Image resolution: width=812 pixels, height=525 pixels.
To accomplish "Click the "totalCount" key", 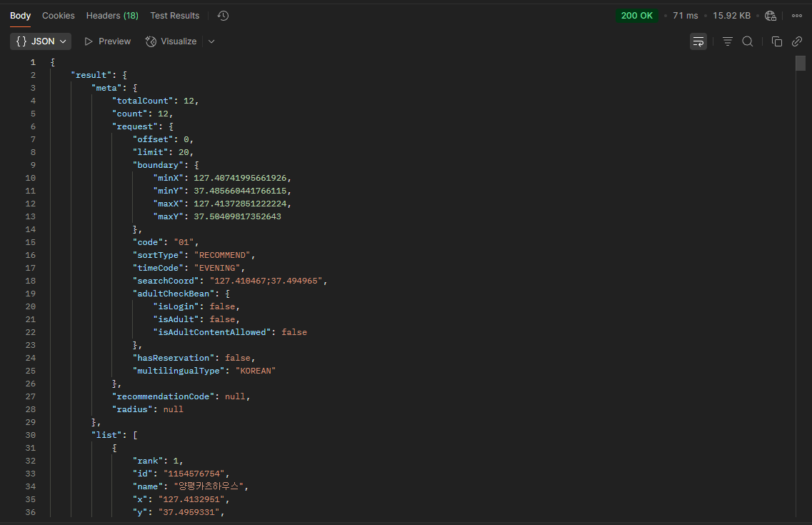I will pyautogui.click(x=142, y=101).
